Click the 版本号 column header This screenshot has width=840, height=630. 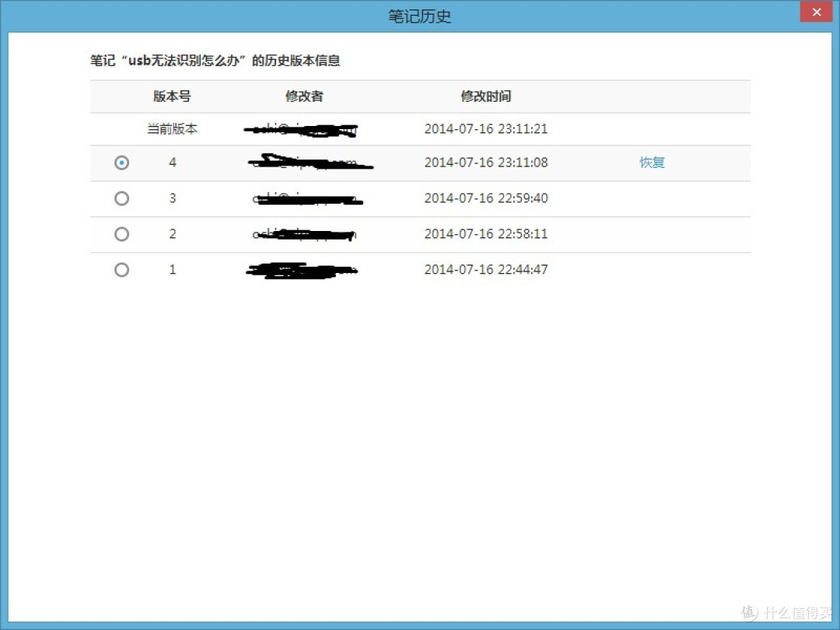172,96
